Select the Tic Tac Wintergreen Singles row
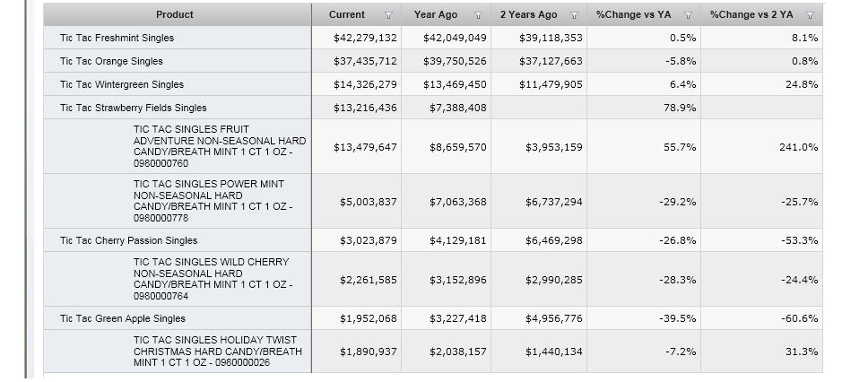868x382 pixels. 122,84
